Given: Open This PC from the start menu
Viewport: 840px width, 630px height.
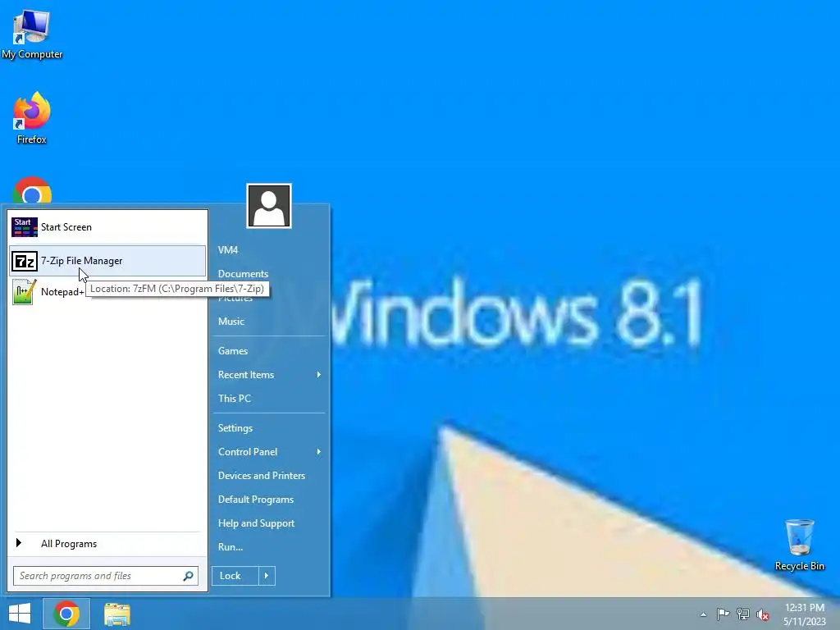Looking at the screenshot, I should point(234,399).
